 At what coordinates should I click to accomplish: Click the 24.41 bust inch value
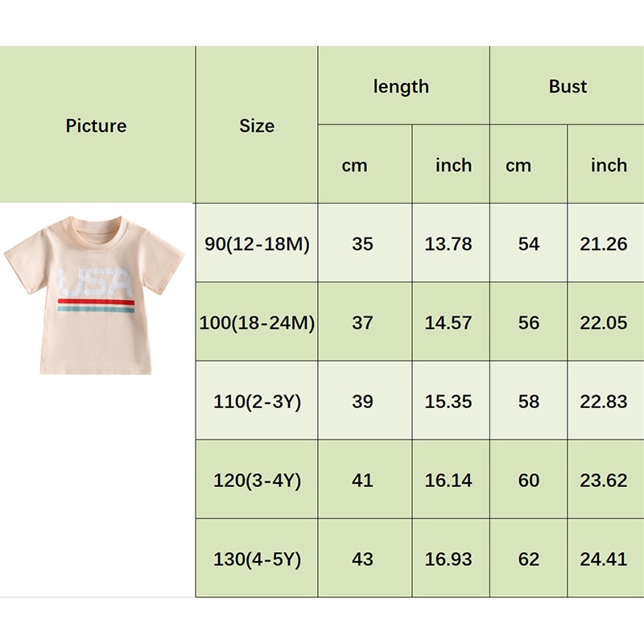tap(603, 559)
